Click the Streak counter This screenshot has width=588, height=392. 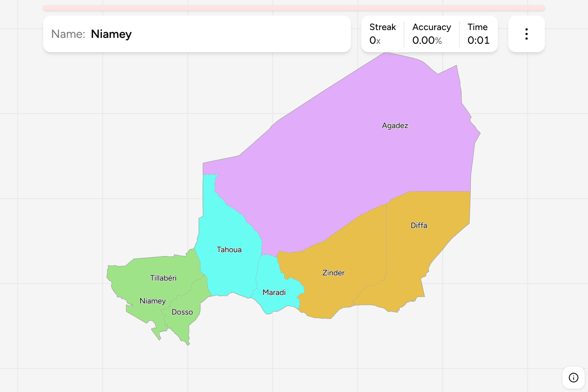[x=383, y=34]
